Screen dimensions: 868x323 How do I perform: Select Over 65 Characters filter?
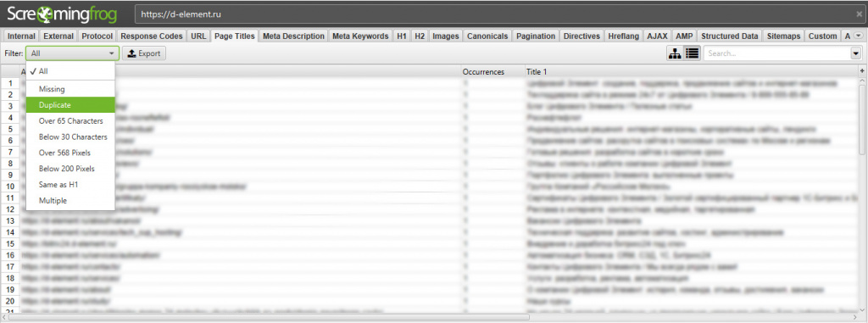click(x=70, y=120)
